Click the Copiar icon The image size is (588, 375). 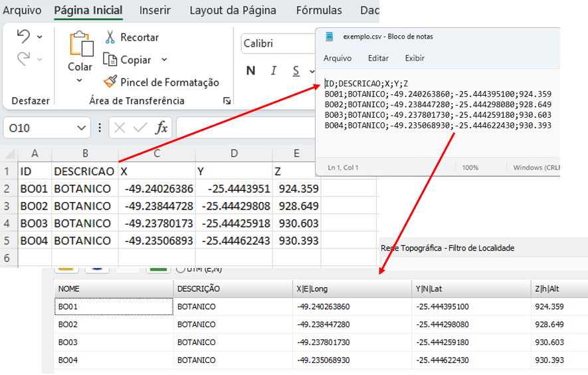point(110,59)
